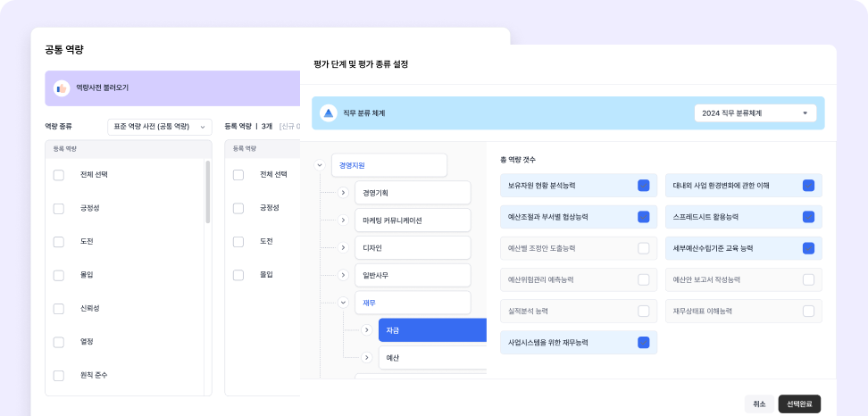Image resolution: width=868 pixels, height=416 pixels.
Task: Select the 경영지원 tree item
Action: click(389, 165)
